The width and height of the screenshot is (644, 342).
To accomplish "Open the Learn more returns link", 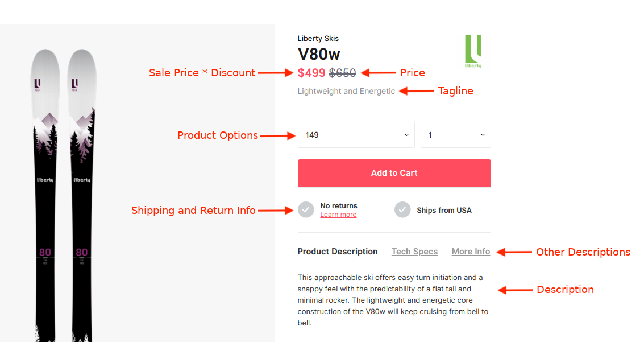I will coord(338,215).
